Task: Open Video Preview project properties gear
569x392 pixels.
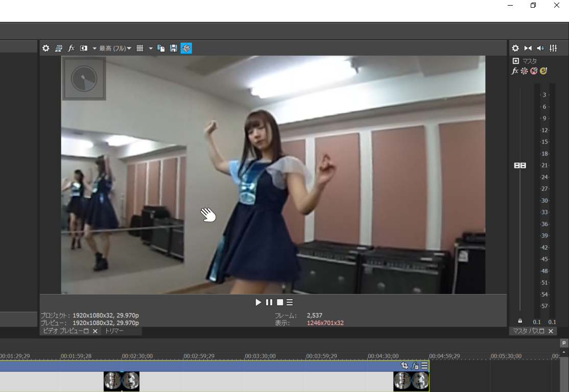Action: 46,48
